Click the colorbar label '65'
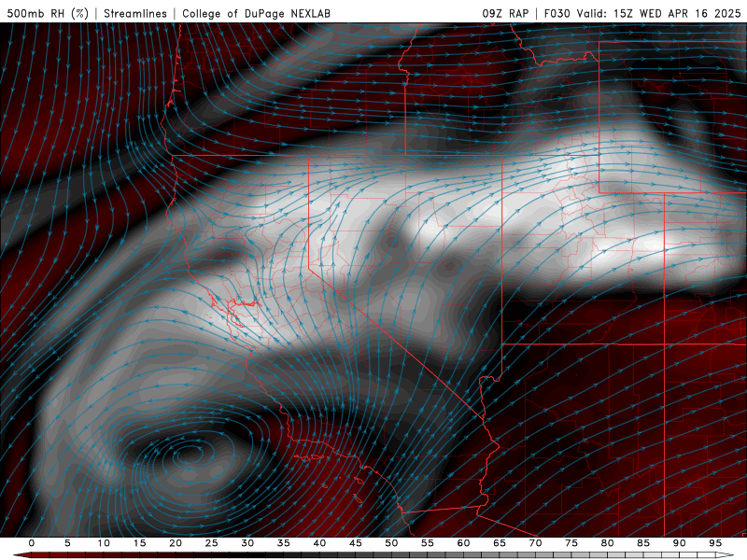Viewport: 747px width, 560px height. [x=500, y=543]
